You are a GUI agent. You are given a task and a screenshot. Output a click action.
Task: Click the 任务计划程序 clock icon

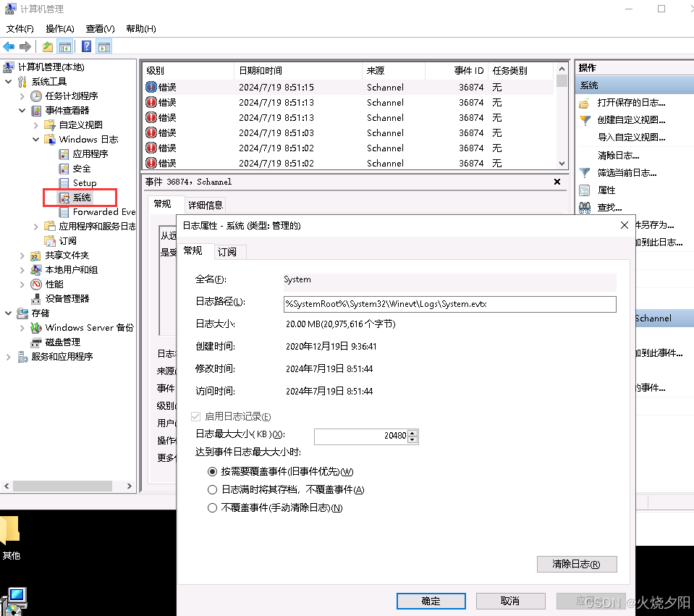pyautogui.click(x=36, y=96)
